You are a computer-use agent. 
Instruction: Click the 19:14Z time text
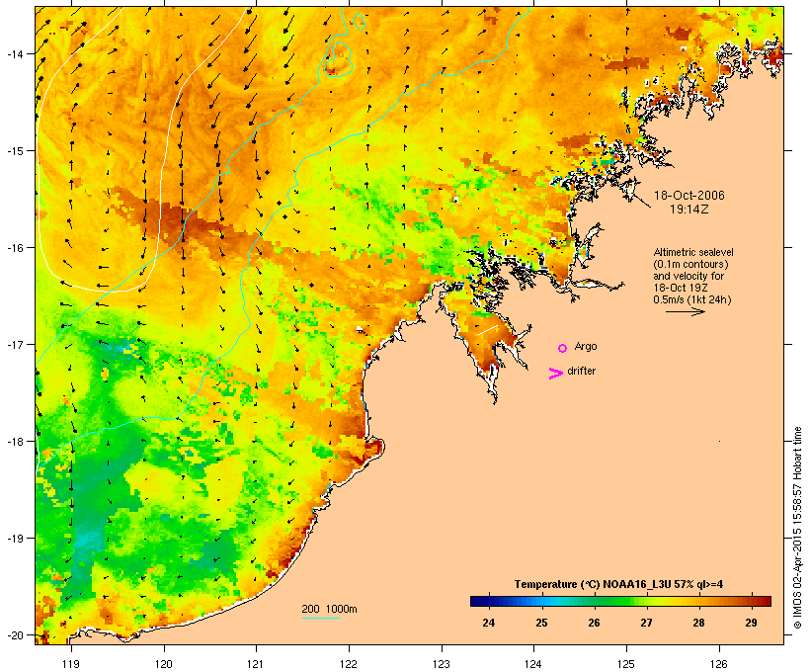689,210
